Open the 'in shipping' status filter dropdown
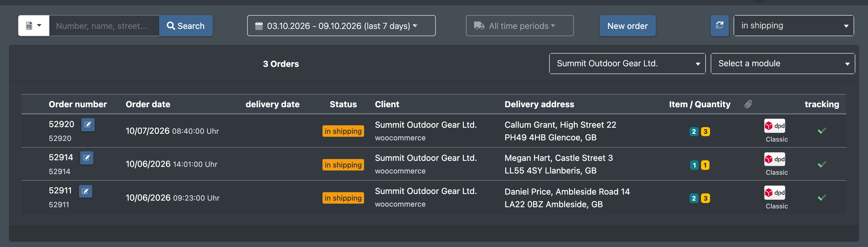Image resolution: width=868 pixels, height=247 pixels. (x=794, y=26)
